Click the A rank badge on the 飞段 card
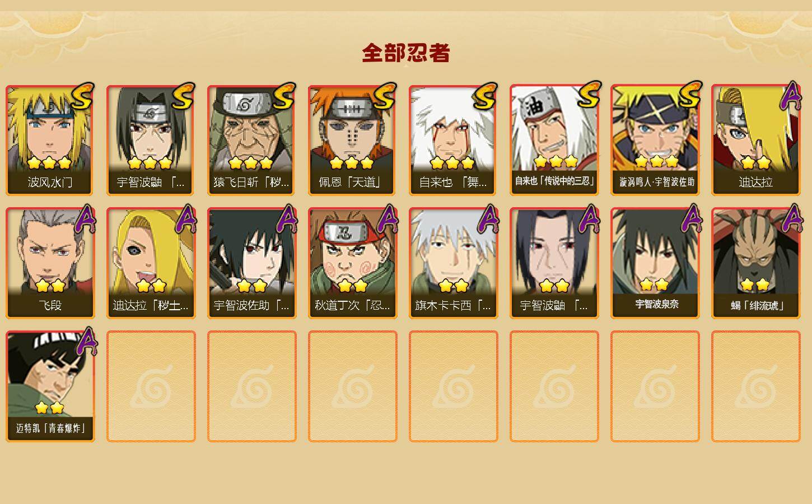This screenshot has height=504, width=812. tap(85, 220)
